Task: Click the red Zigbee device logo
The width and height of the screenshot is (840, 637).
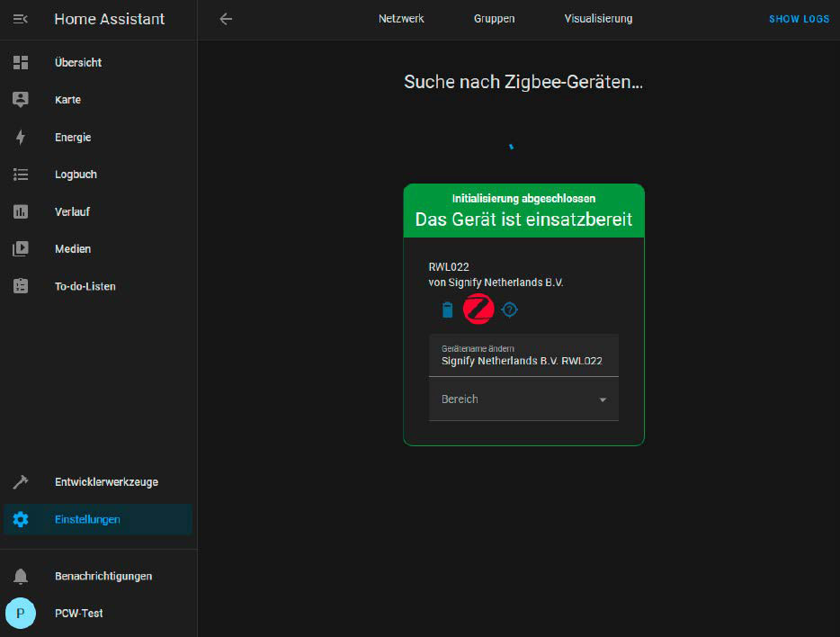Action: tap(478, 309)
